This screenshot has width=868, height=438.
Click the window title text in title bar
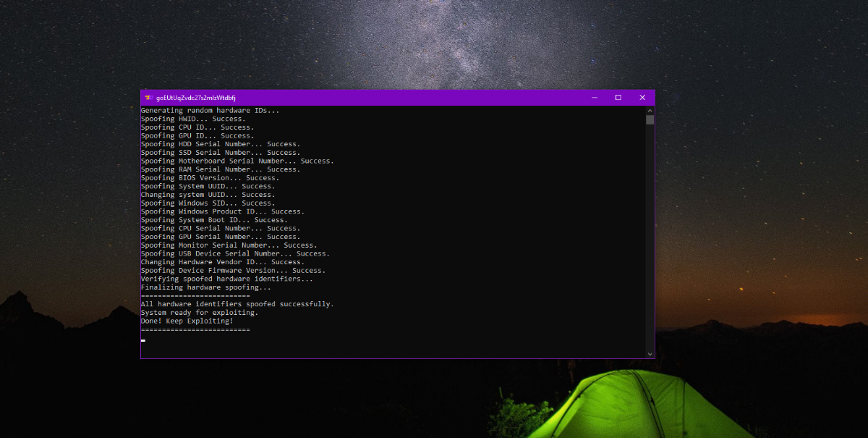click(x=196, y=98)
